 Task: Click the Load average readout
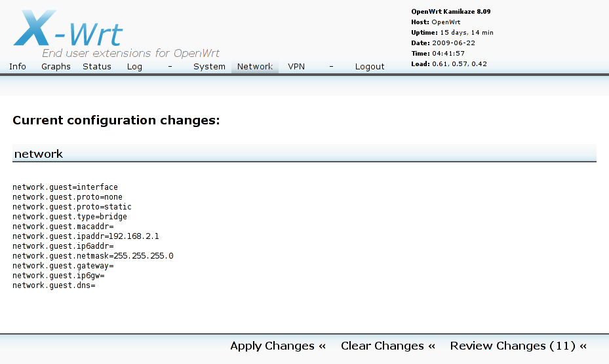tap(449, 64)
